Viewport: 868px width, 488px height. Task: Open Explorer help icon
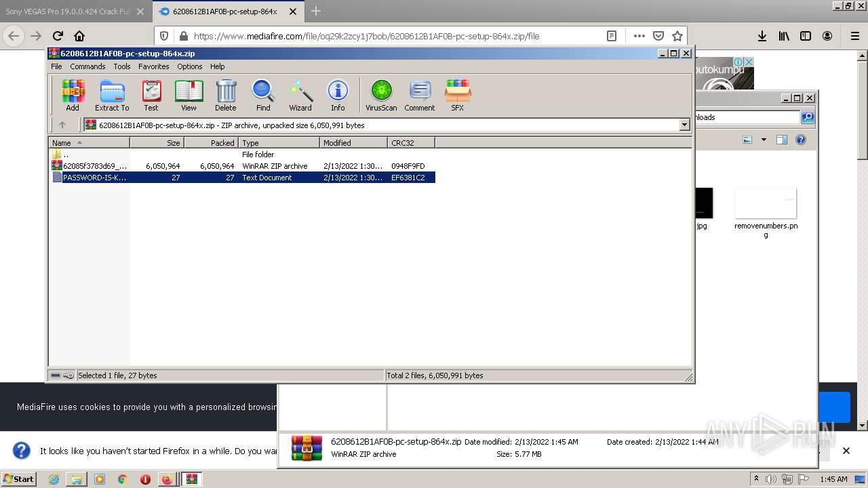(x=801, y=140)
